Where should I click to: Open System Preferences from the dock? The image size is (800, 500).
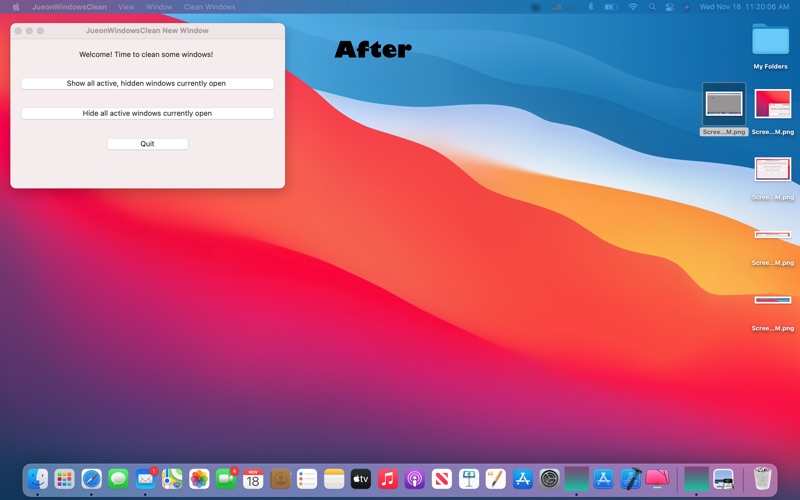tap(550, 479)
